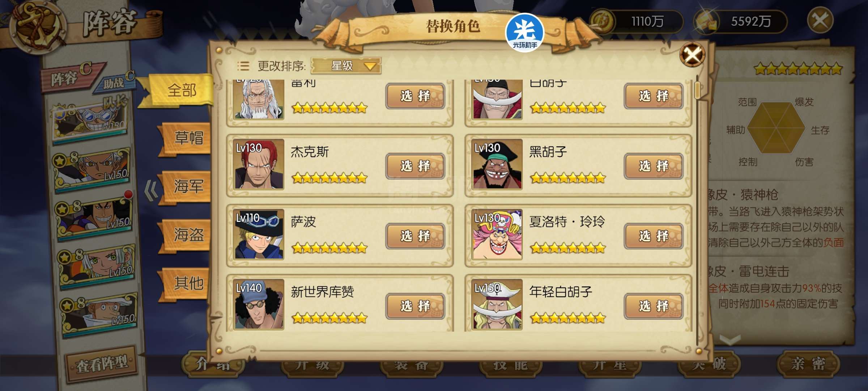Tap the treasure icon showing 5592万
868x391 pixels.
coord(706,21)
